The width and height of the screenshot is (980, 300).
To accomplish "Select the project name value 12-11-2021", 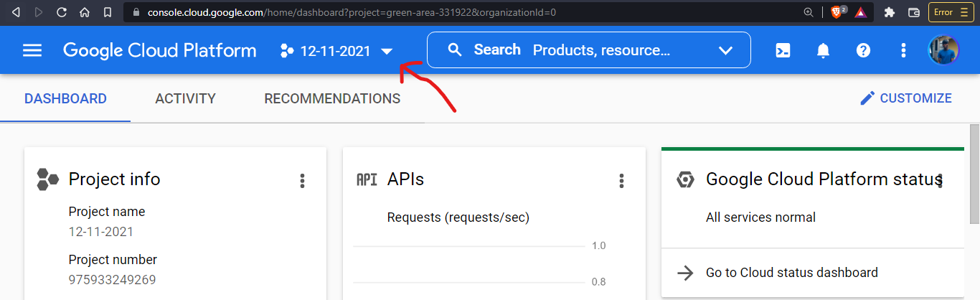I will [x=100, y=232].
